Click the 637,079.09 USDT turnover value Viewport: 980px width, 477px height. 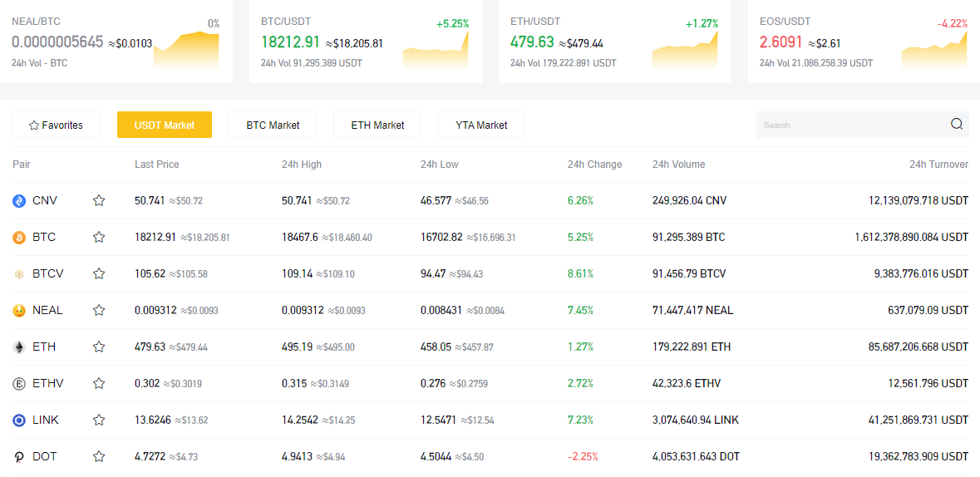[928, 310]
